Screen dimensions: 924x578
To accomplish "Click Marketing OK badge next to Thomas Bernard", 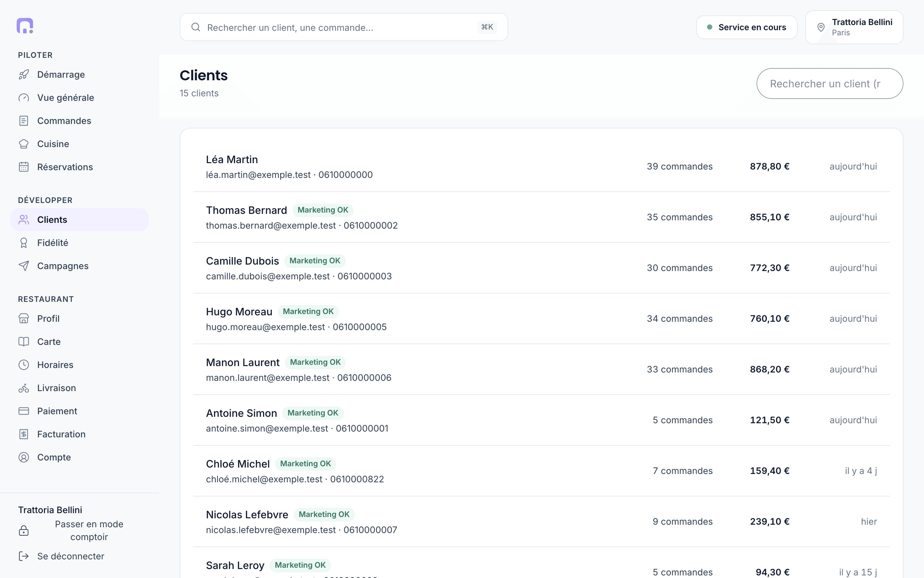I will [323, 210].
